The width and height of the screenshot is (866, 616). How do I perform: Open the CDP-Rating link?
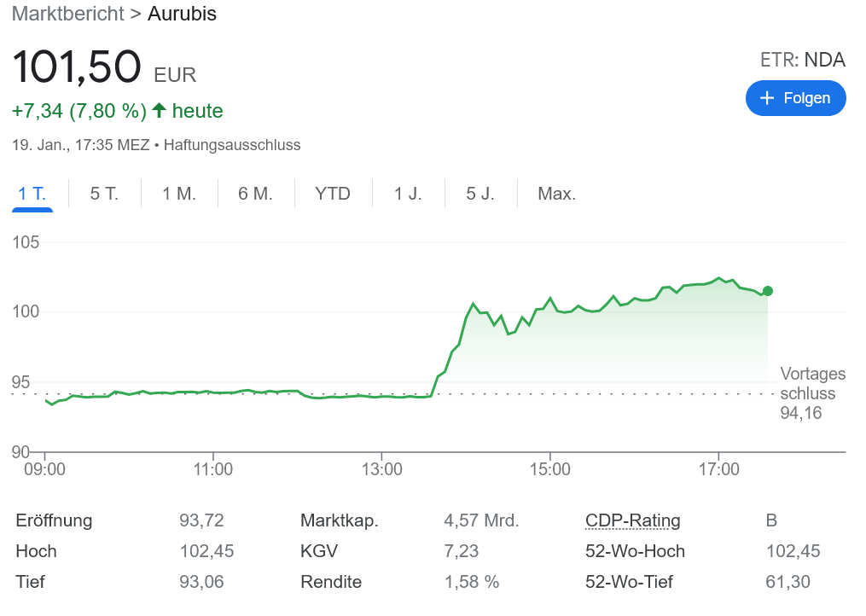pyautogui.click(x=631, y=520)
